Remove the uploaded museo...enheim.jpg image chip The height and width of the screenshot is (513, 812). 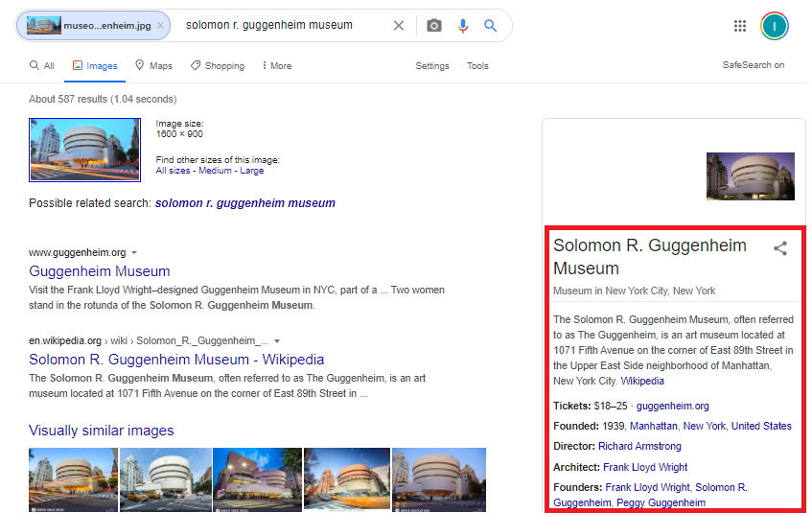(x=160, y=25)
